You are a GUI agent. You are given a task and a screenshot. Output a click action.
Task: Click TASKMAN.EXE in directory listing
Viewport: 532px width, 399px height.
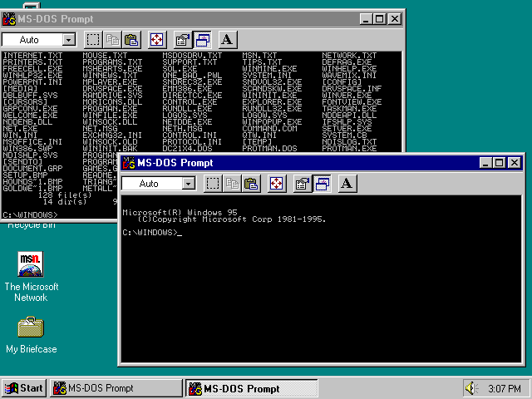click(x=349, y=109)
